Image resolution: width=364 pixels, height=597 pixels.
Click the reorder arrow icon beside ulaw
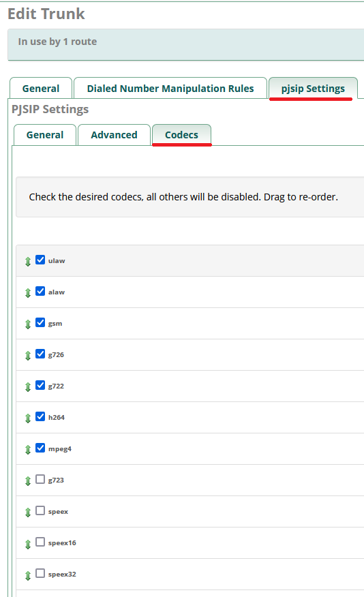(x=28, y=262)
